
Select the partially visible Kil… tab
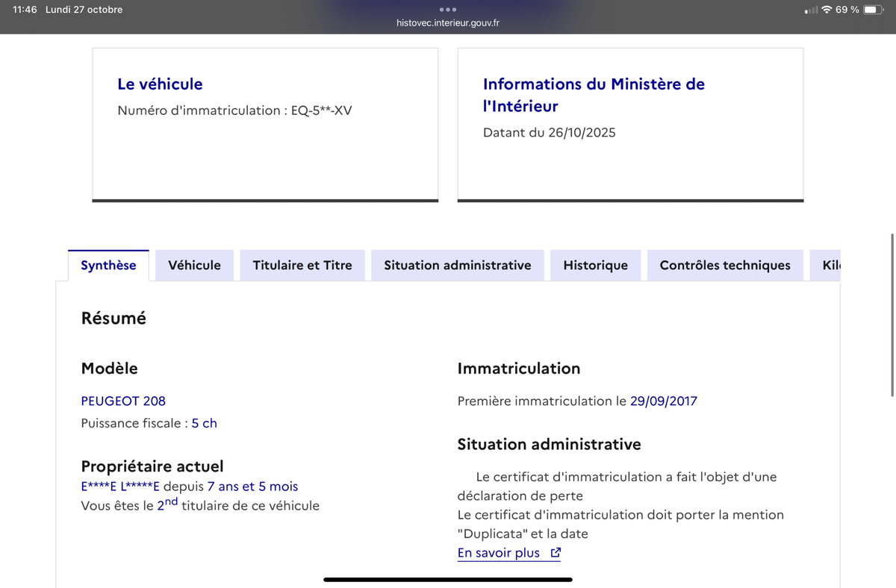coord(830,266)
